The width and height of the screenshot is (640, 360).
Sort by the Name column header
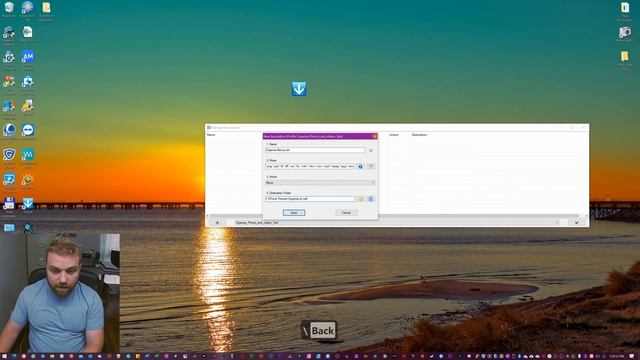(211, 135)
